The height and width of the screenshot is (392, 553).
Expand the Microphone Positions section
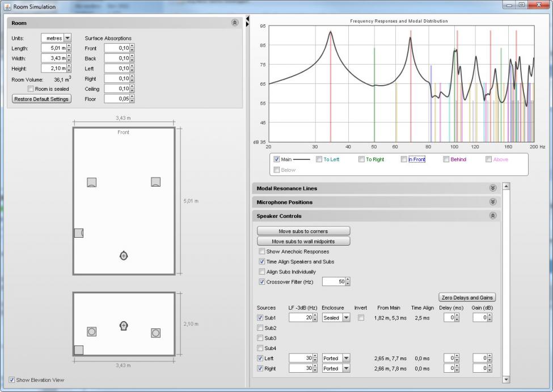coord(492,202)
